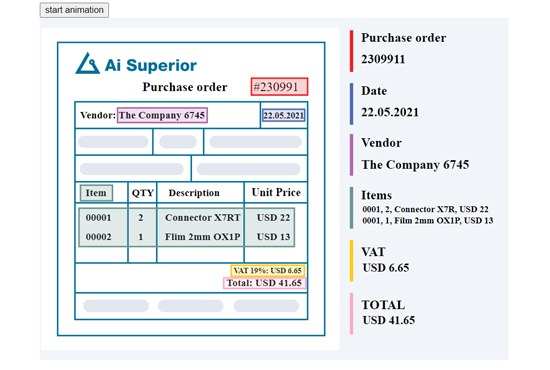
Task: Click the red bar beside Purchase order
Action: tap(351, 51)
